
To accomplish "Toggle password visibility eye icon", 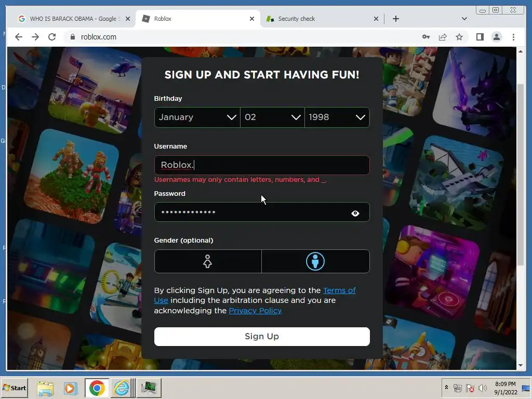I will 355,213.
